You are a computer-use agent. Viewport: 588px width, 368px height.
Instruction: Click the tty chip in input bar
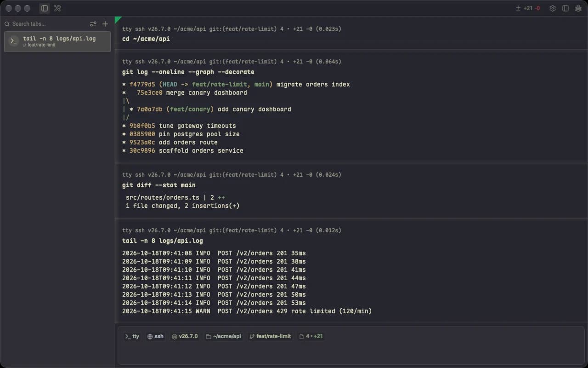132,336
